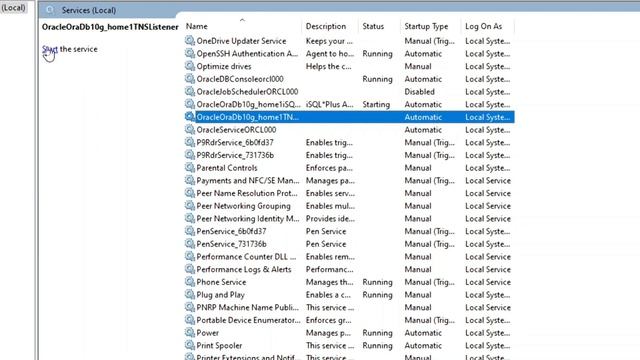Select the Performance Logs & Alerts name
640x360 pixels.
pyautogui.click(x=244, y=269)
